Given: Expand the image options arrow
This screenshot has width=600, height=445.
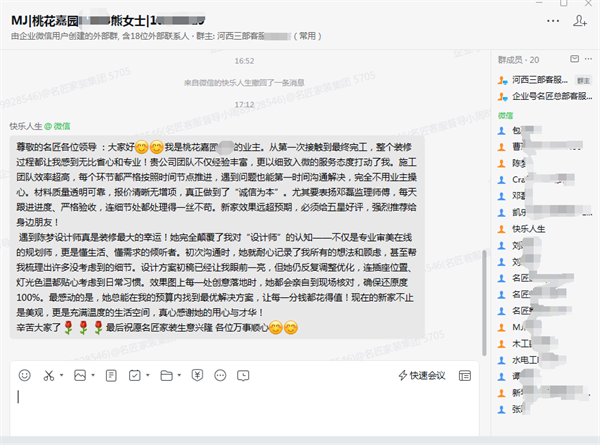Looking at the screenshot, I should [93, 375].
